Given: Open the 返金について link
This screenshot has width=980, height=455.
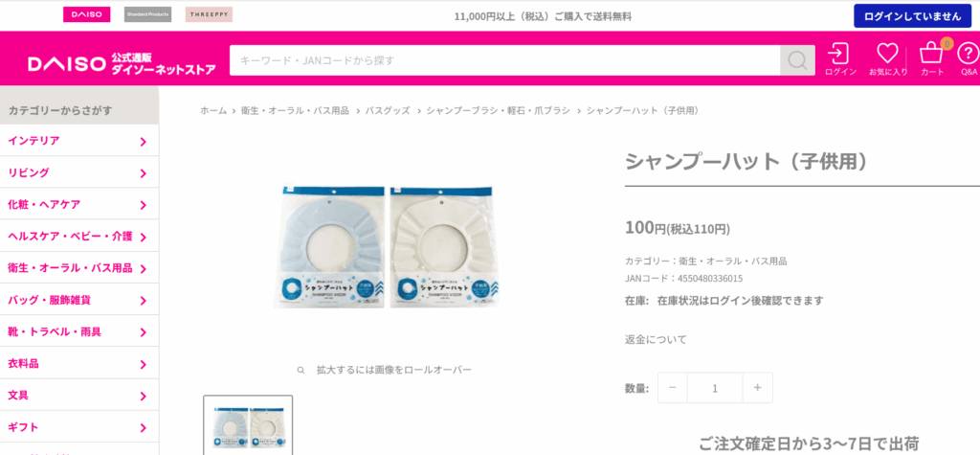Looking at the screenshot, I should [656, 340].
